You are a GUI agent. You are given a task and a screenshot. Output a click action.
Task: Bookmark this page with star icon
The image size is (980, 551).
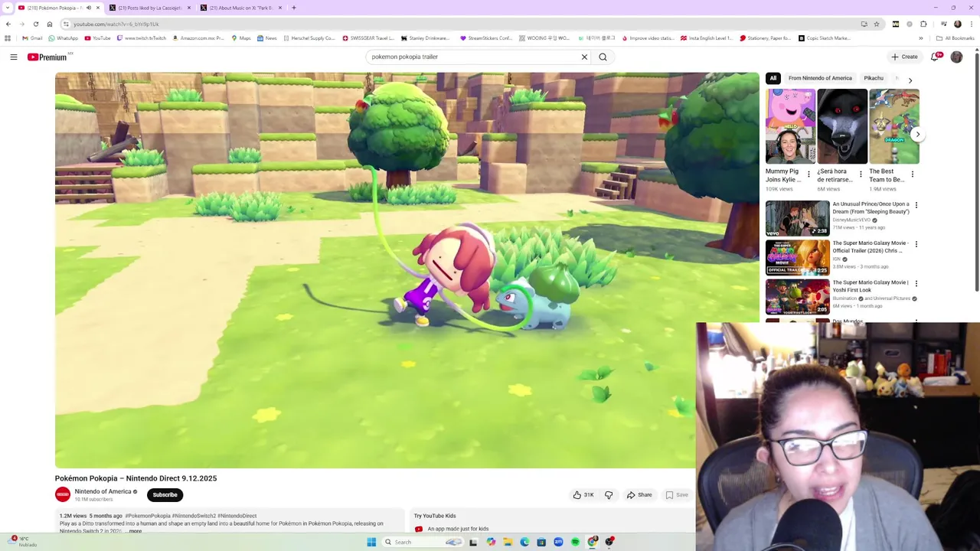(x=877, y=24)
